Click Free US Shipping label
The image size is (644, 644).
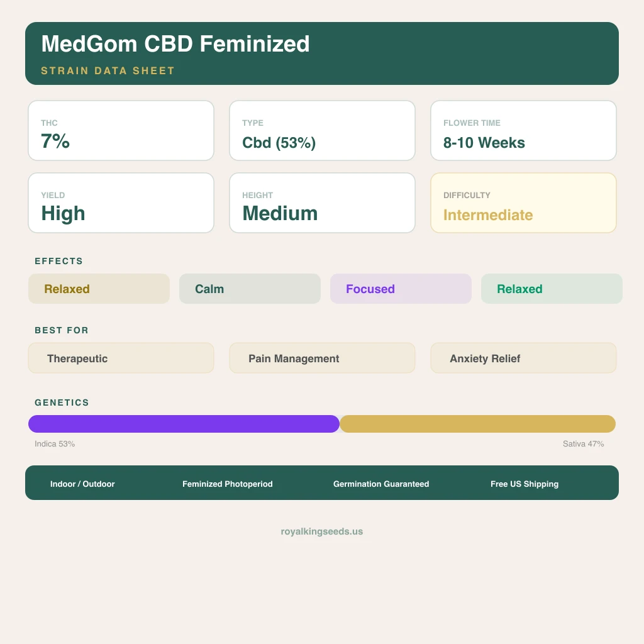525,484
